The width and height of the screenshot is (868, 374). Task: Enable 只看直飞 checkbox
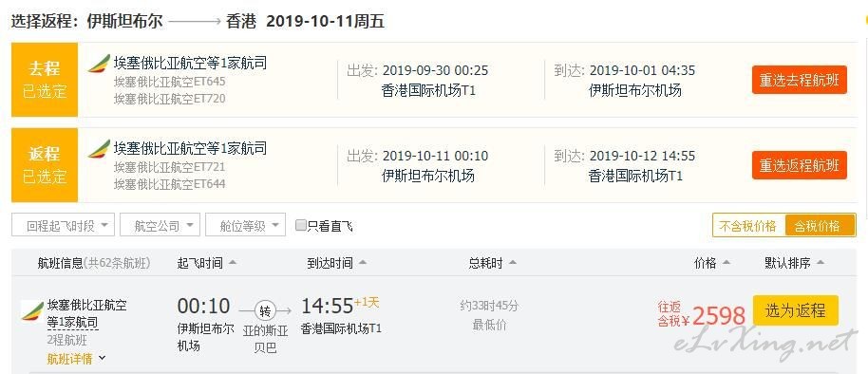301,226
